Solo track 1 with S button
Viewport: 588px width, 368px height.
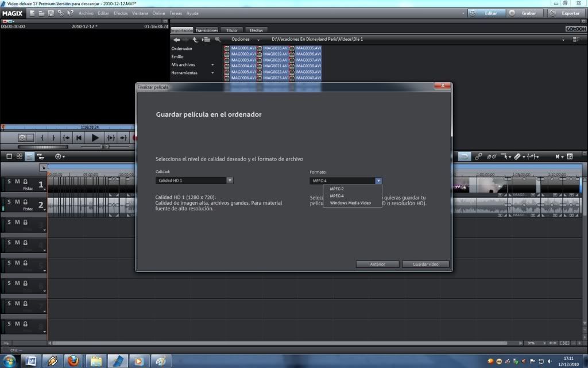9,181
